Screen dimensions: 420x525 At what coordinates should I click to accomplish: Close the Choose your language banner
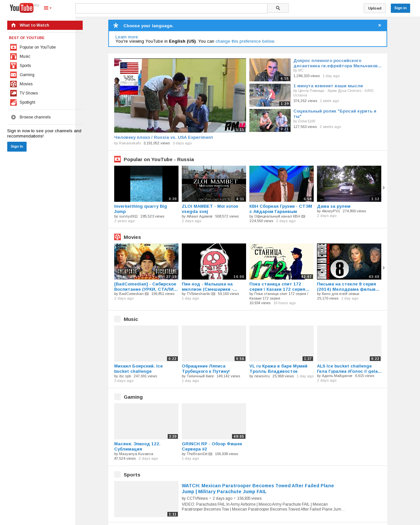click(x=380, y=25)
